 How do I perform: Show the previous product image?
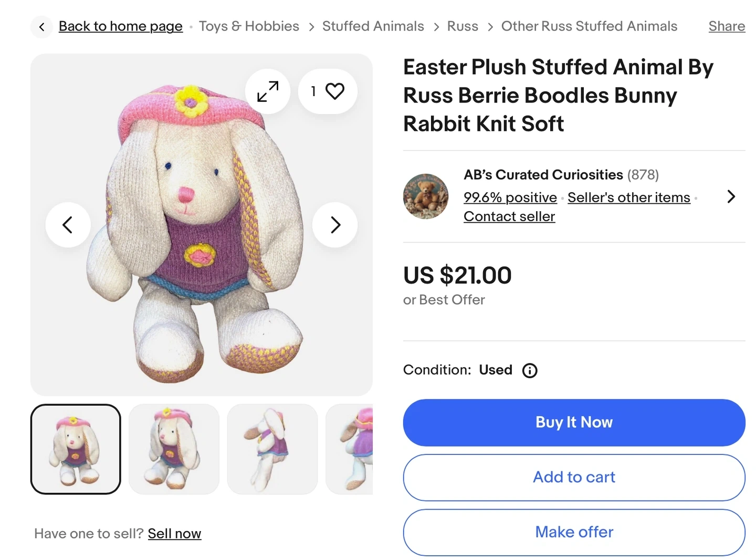coord(68,225)
